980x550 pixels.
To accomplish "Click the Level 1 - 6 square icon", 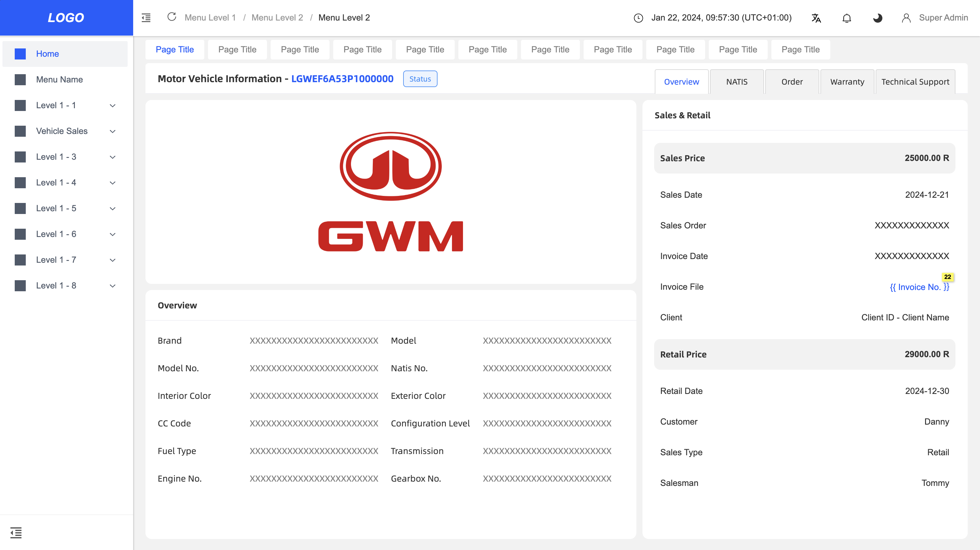I will tap(20, 234).
